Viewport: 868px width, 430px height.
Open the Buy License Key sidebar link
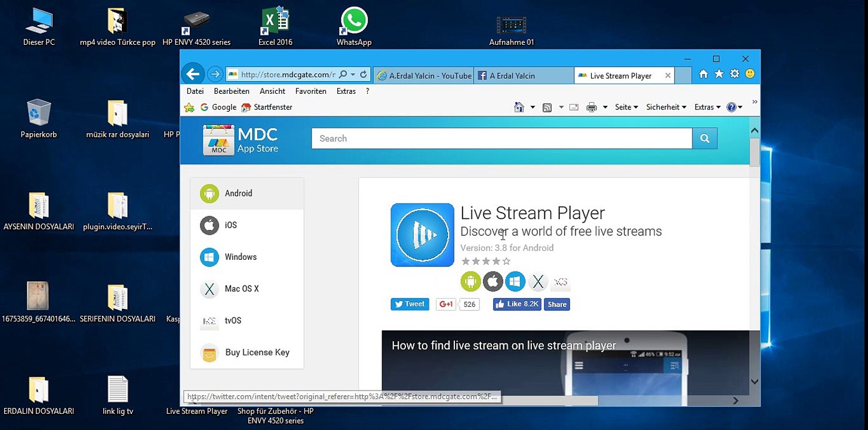point(247,352)
